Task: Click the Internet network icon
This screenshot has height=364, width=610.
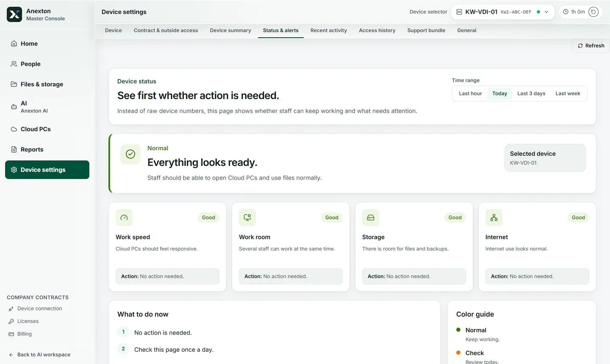Action: pyautogui.click(x=494, y=218)
